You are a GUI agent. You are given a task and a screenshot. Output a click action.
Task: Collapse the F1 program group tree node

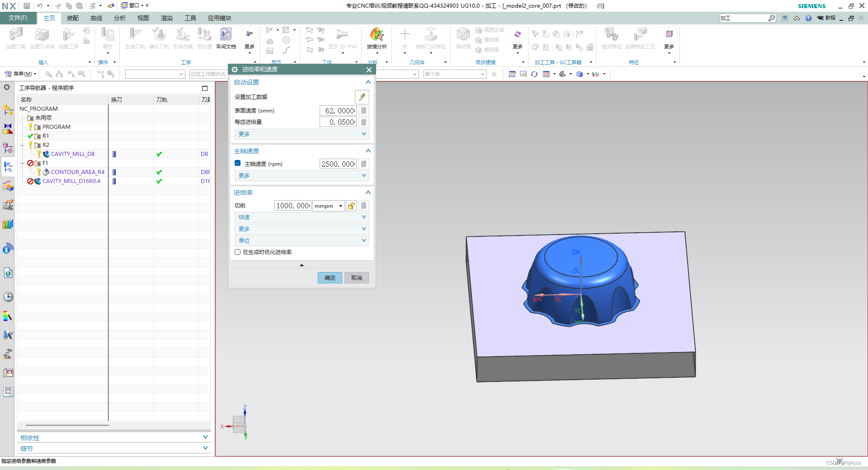click(x=22, y=163)
